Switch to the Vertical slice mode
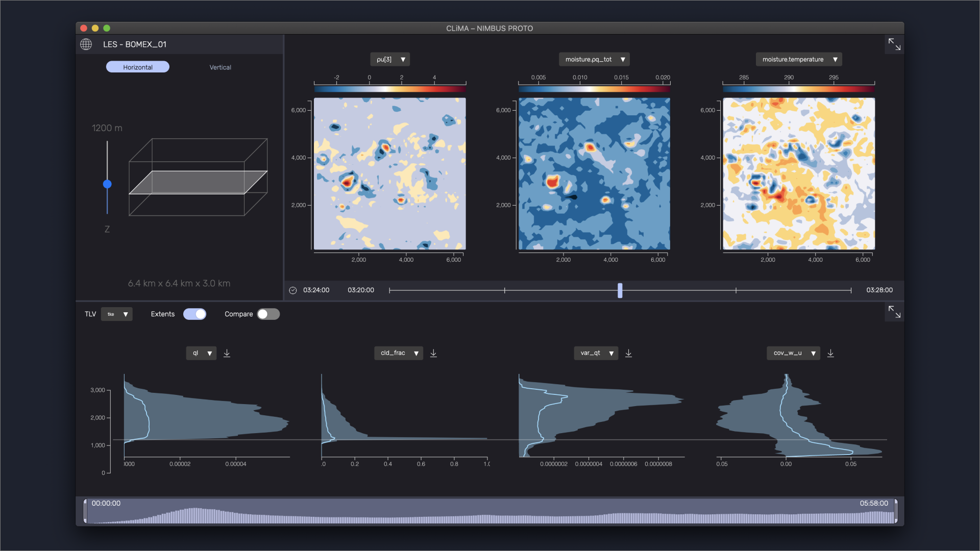 220,67
